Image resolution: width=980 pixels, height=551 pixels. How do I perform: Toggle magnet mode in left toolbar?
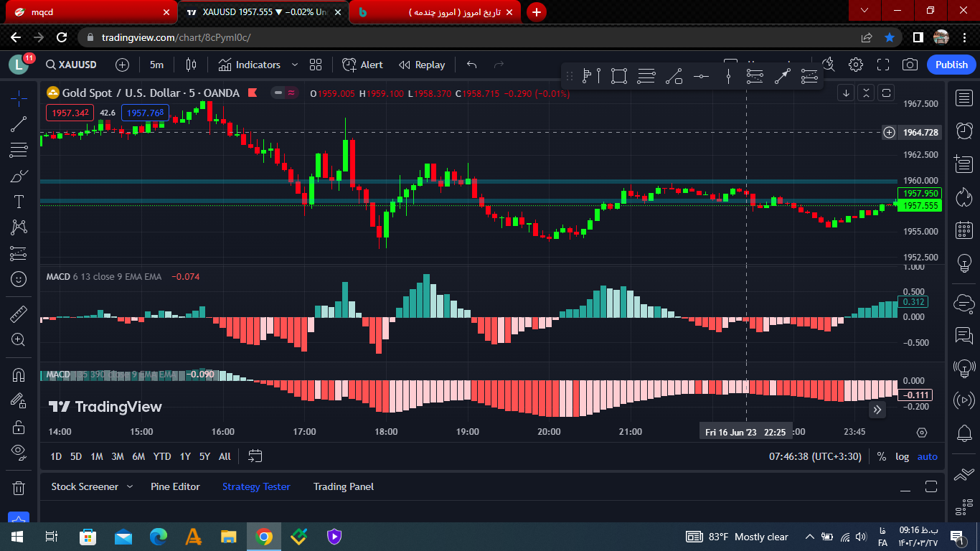coord(19,375)
